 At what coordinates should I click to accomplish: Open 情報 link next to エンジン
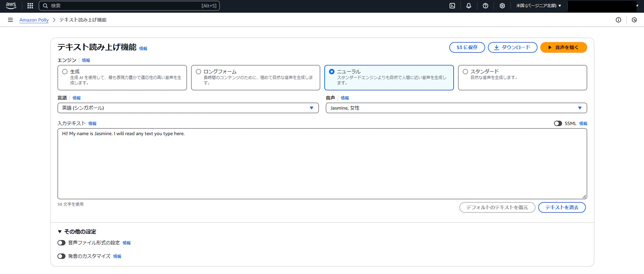click(x=86, y=60)
